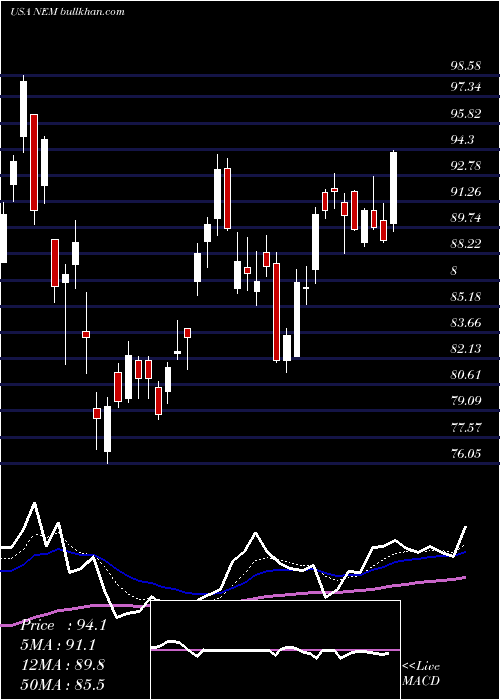Click the 98.58 price level label
This screenshot has height=700, width=500.
point(466,66)
